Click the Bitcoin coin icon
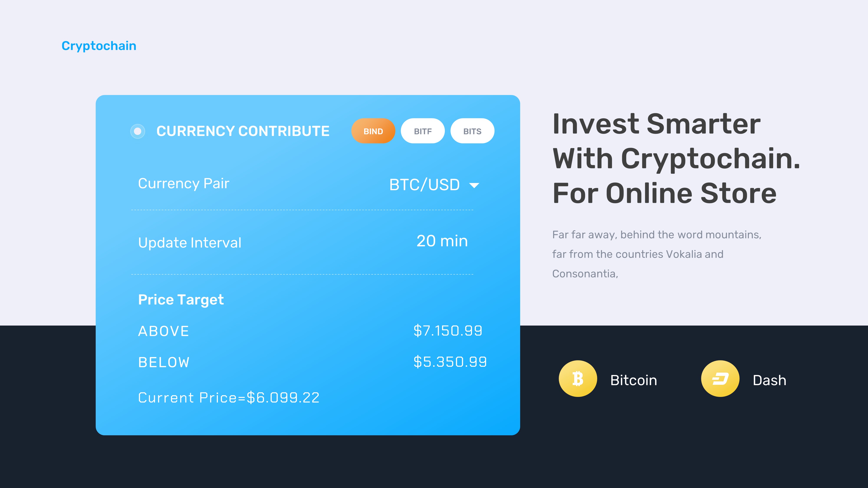 [577, 378]
